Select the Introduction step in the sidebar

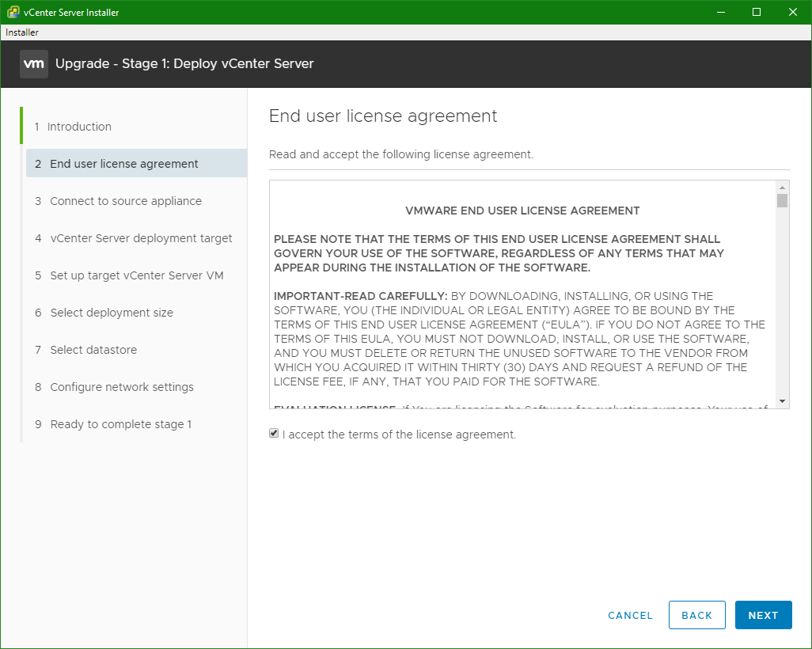[x=79, y=127]
